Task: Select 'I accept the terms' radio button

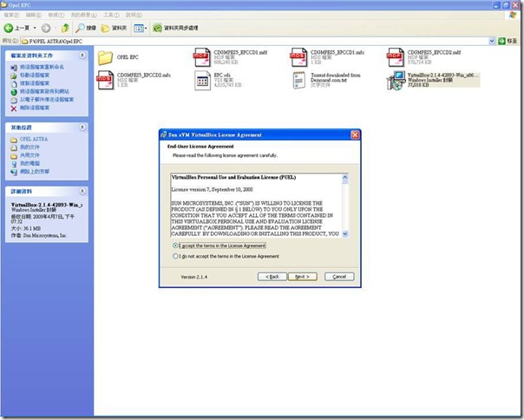Action: pyautogui.click(x=175, y=246)
